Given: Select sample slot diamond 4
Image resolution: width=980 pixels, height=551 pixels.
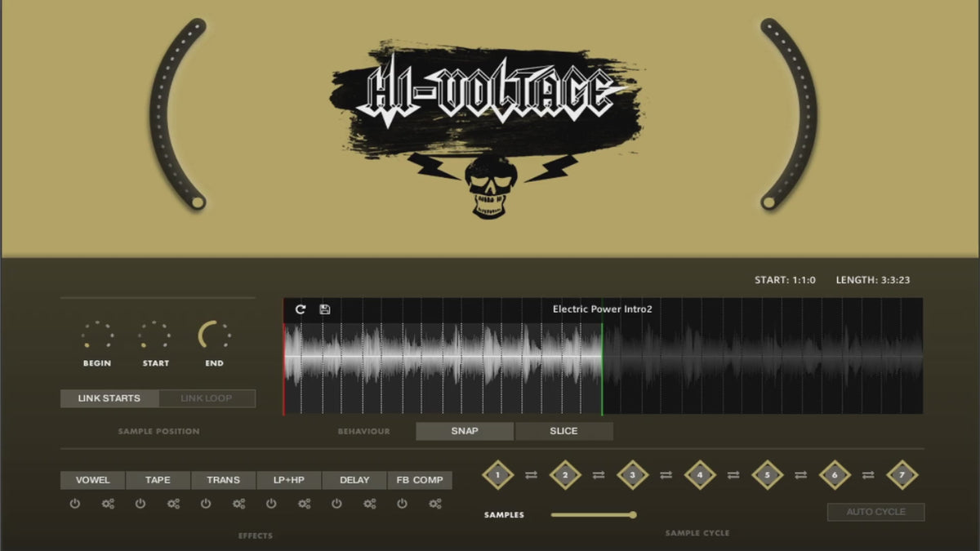Looking at the screenshot, I should click(x=700, y=474).
